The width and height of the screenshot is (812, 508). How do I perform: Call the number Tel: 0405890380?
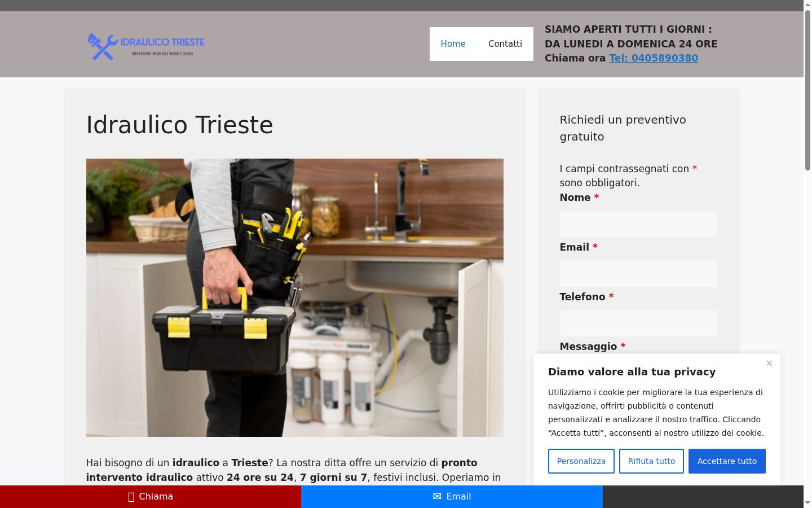tap(654, 58)
